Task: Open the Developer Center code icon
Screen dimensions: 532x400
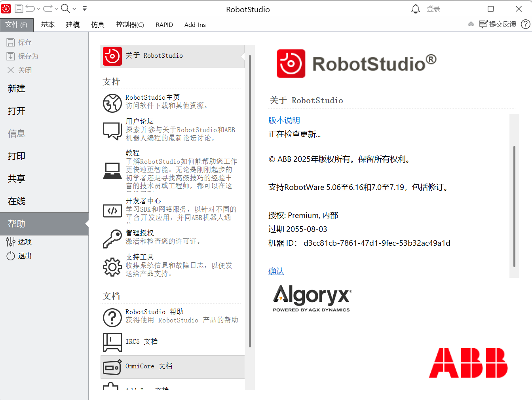Action: point(112,210)
